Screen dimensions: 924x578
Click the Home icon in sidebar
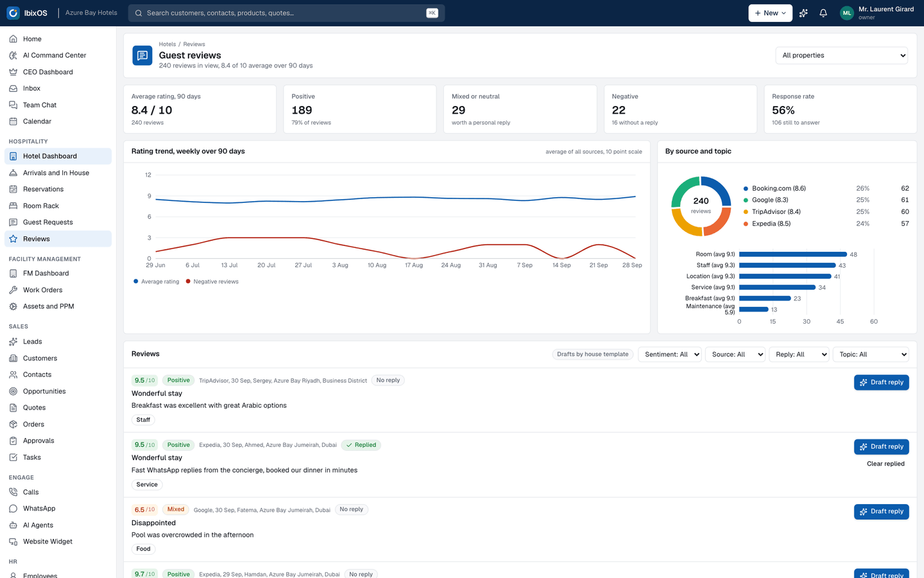[13, 39]
